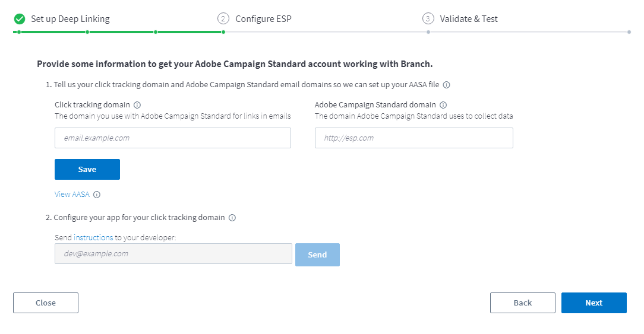Go to the Configure ESP step

pyautogui.click(x=263, y=18)
